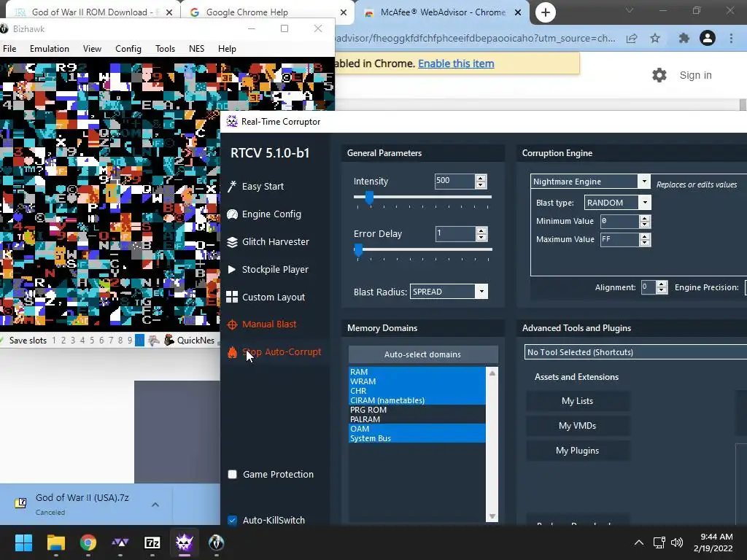Open My Lists button

[x=578, y=401]
